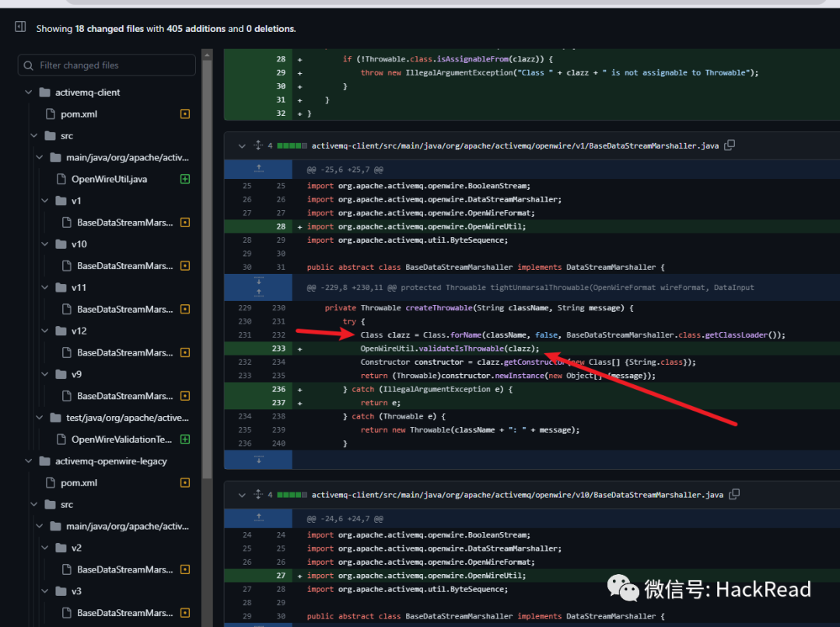Click added line number 233
Screen dimensions: 840x627
[278, 349]
